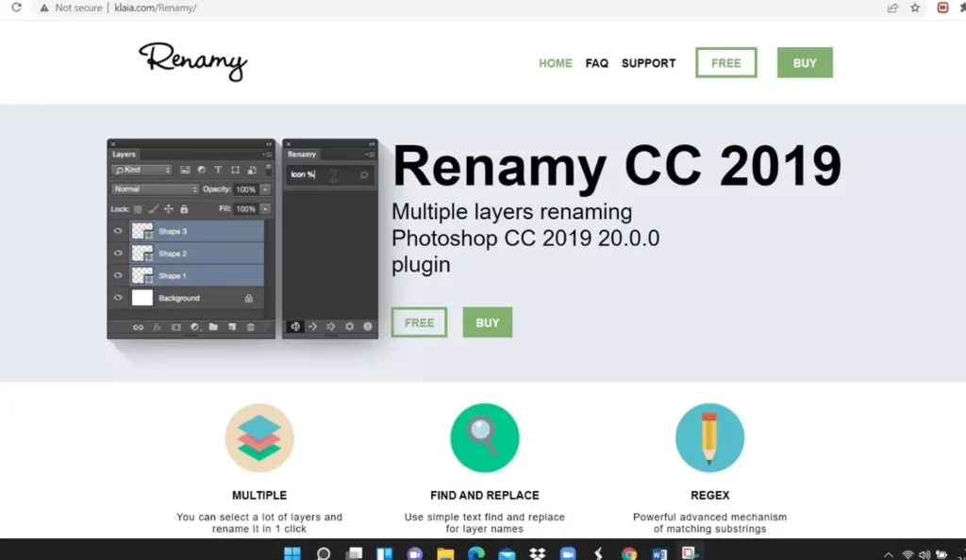The image size is (966, 560).
Task: Click the BUY button below the plugin description
Action: [x=488, y=322]
